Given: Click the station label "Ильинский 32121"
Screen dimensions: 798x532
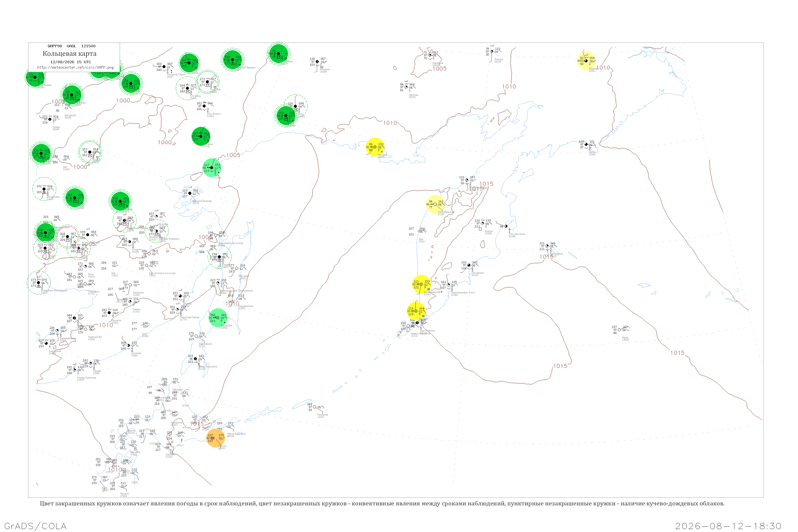Looking at the screenshot, I should coord(205,345).
